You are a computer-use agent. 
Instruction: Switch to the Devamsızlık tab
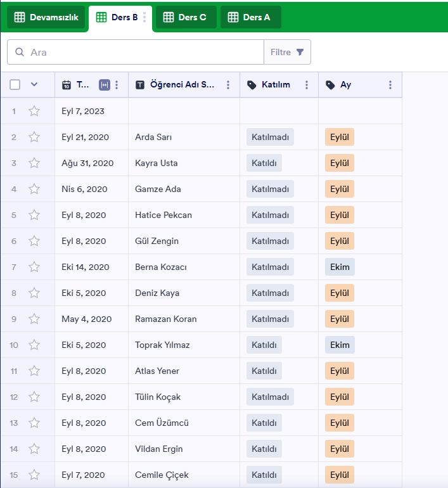pos(46,18)
